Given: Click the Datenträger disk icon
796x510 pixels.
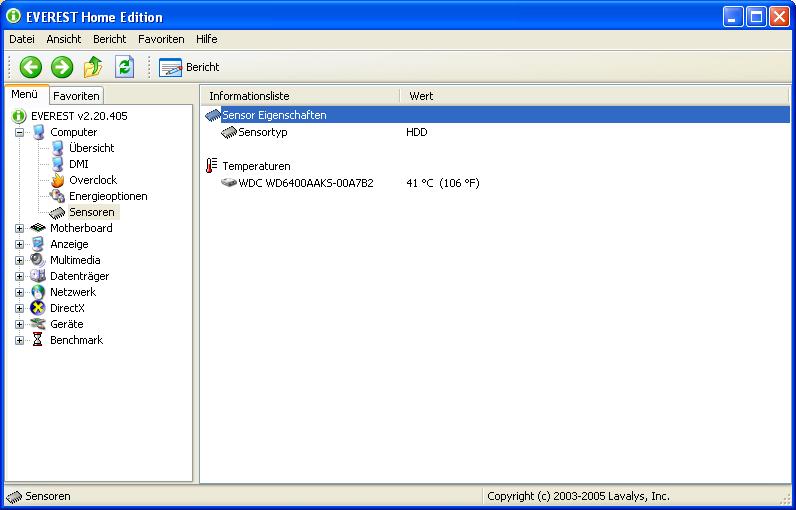Looking at the screenshot, I should tap(38, 276).
